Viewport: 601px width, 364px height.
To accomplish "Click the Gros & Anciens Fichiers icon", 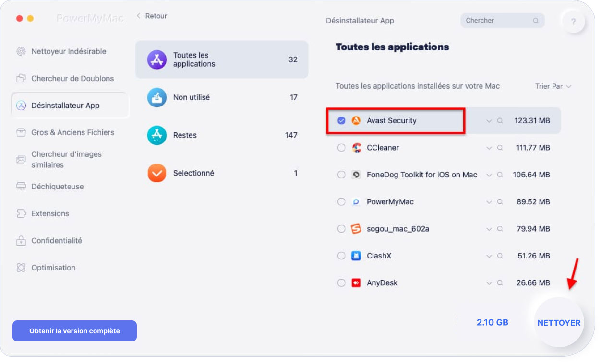I will tap(21, 132).
